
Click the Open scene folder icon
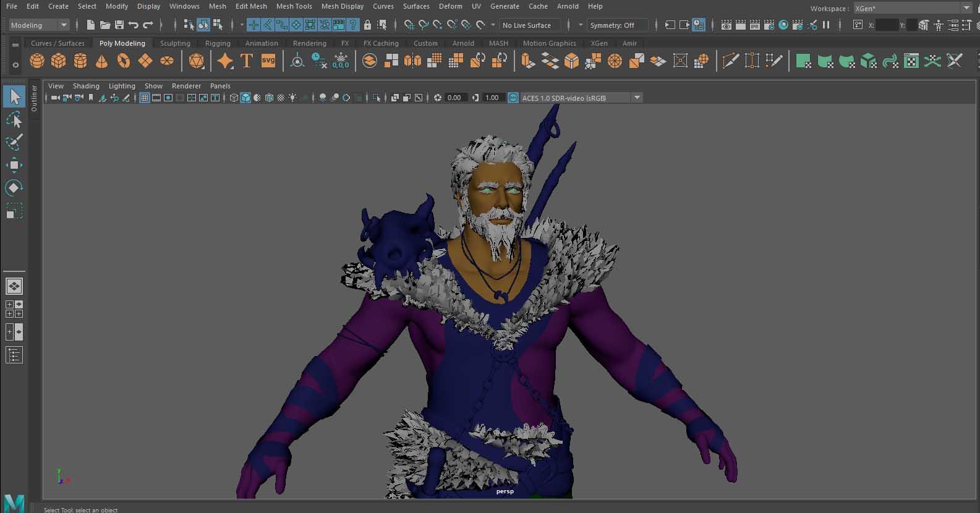coord(105,25)
